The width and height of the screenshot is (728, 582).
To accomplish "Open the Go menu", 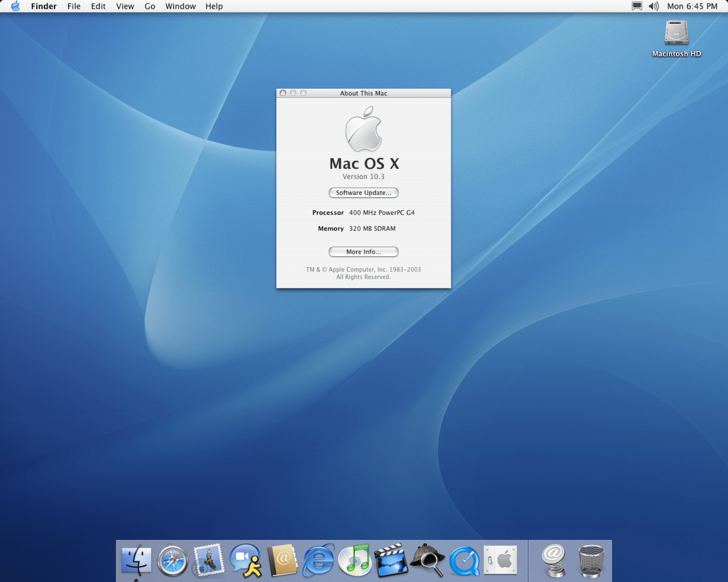I will click(x=150, y=6).
